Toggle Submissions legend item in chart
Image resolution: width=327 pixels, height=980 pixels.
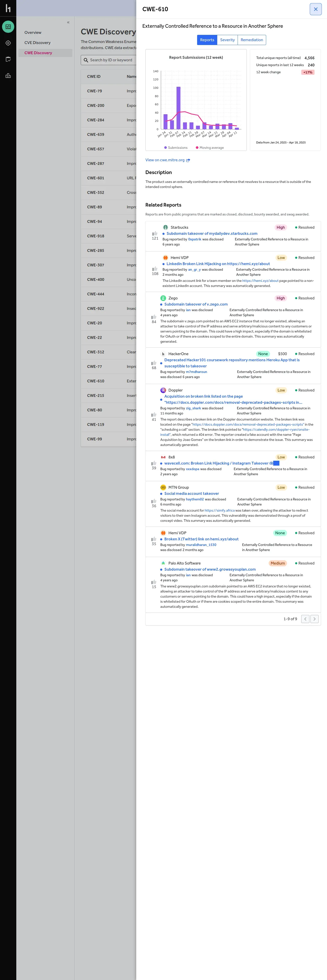(x=176, y=148)
